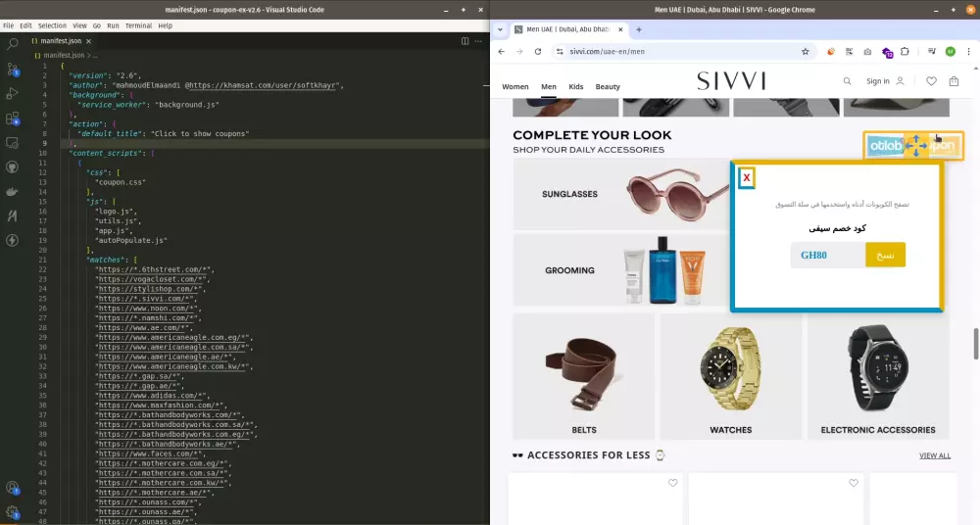Viewport: 980px width, 525px height.
Task: Click the View All link for accessories
Action: 934,455
